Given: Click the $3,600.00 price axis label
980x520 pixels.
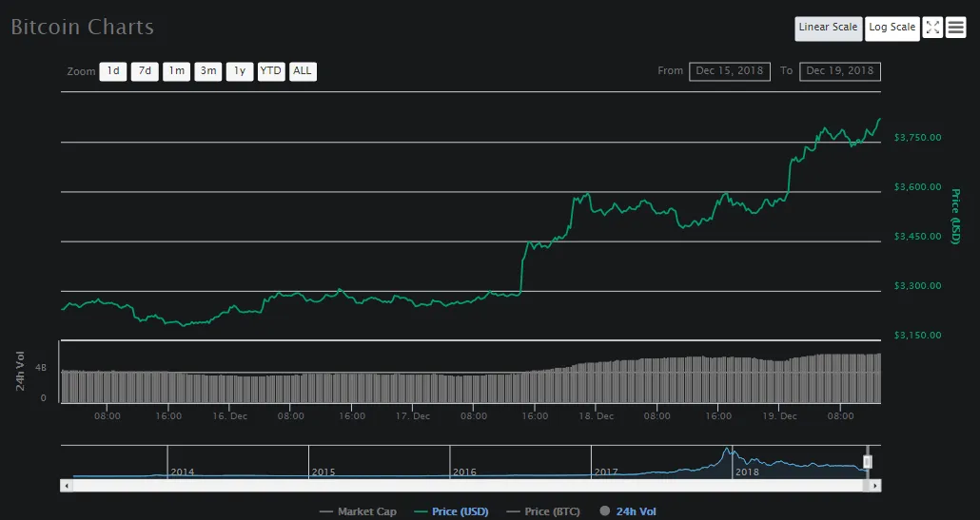Looking at the screenshot, I should coord(917,186).
